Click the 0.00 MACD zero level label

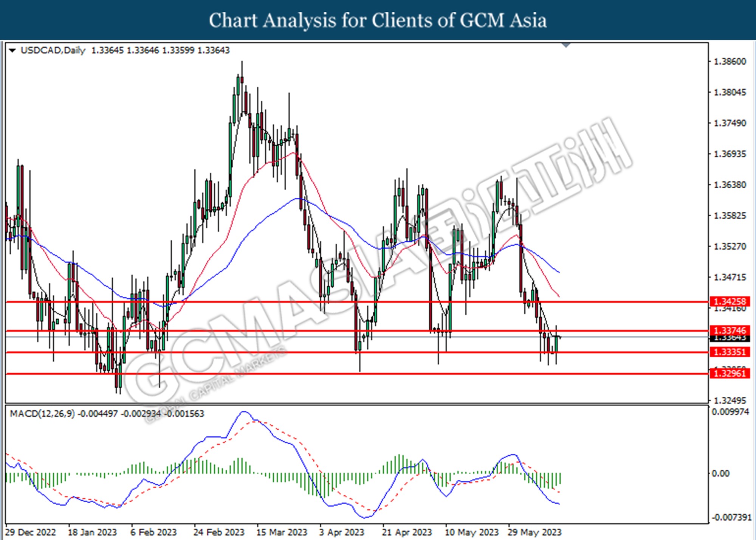(x=720, y=473)
